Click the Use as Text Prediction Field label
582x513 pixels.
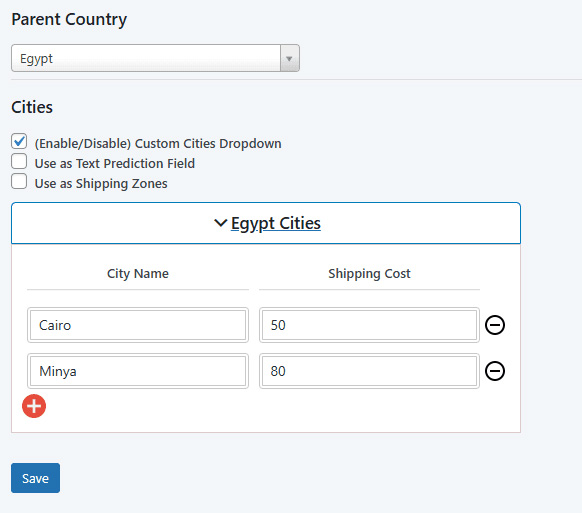(115, 164)
